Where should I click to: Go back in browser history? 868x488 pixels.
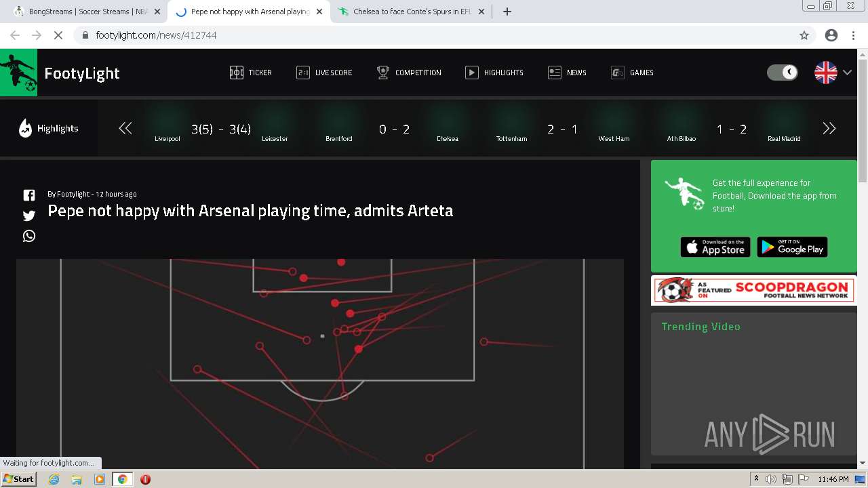[x=15, y=35]
